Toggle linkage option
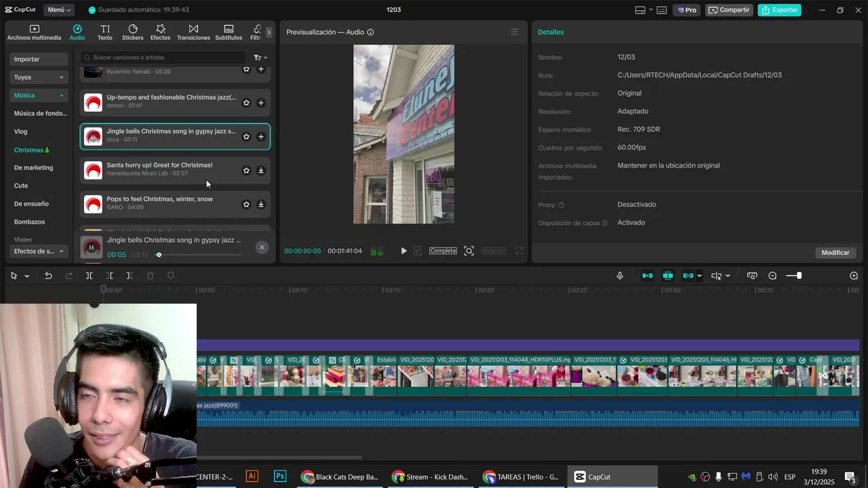The height and width of the screenshot is (488, 868). (x=688, y=276)
